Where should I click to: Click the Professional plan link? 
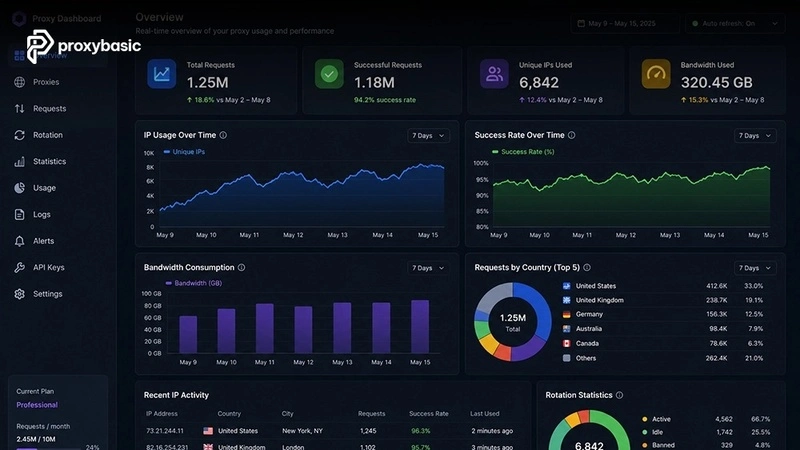37,405
